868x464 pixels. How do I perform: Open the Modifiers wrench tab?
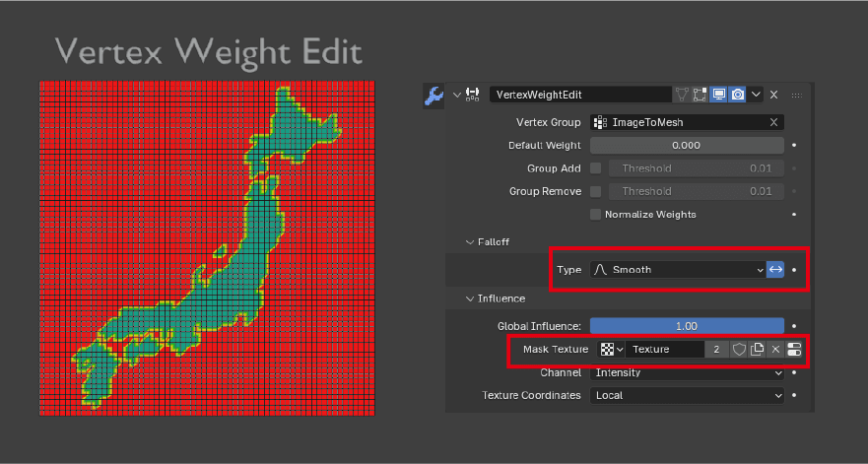coord(433,95)
